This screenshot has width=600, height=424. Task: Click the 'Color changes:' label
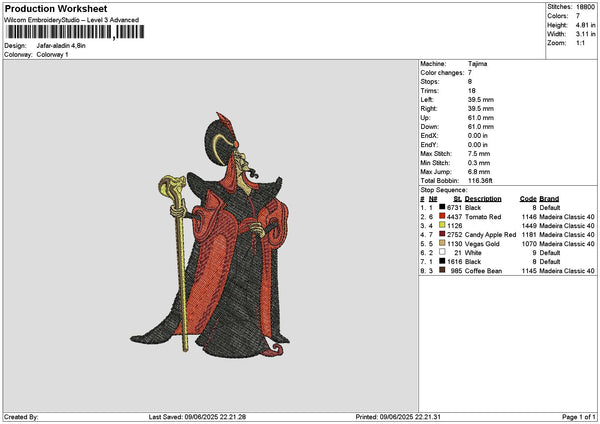[x=442, y=73]
